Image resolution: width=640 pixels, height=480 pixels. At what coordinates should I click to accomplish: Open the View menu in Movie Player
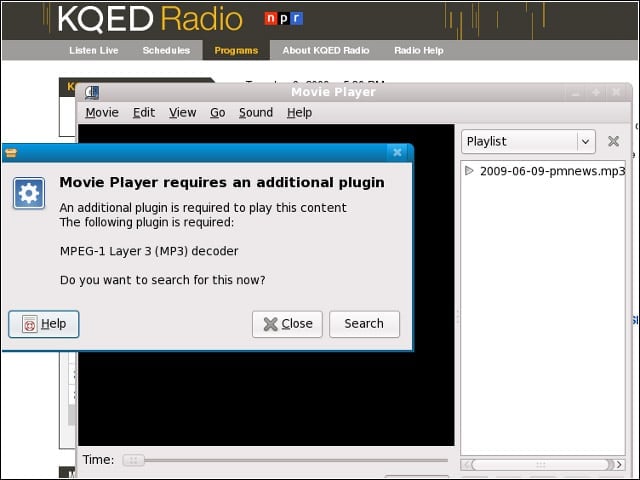(x=182, y=112)
